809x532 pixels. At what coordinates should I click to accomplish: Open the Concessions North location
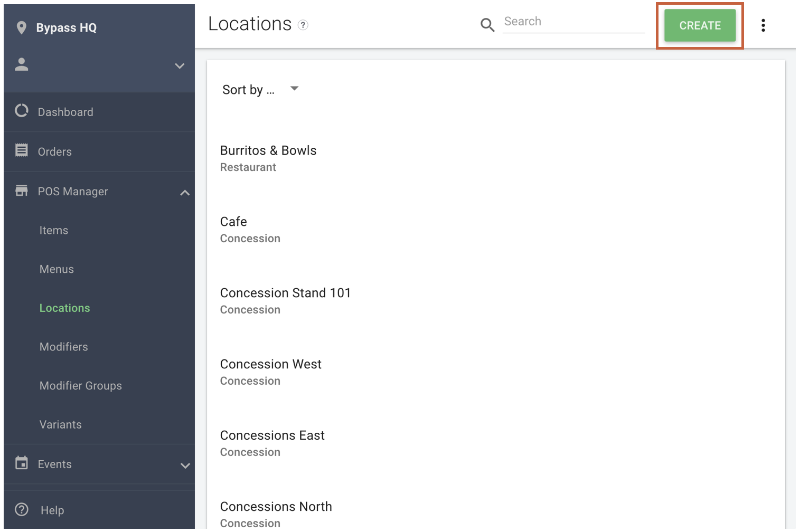point(276,507)
